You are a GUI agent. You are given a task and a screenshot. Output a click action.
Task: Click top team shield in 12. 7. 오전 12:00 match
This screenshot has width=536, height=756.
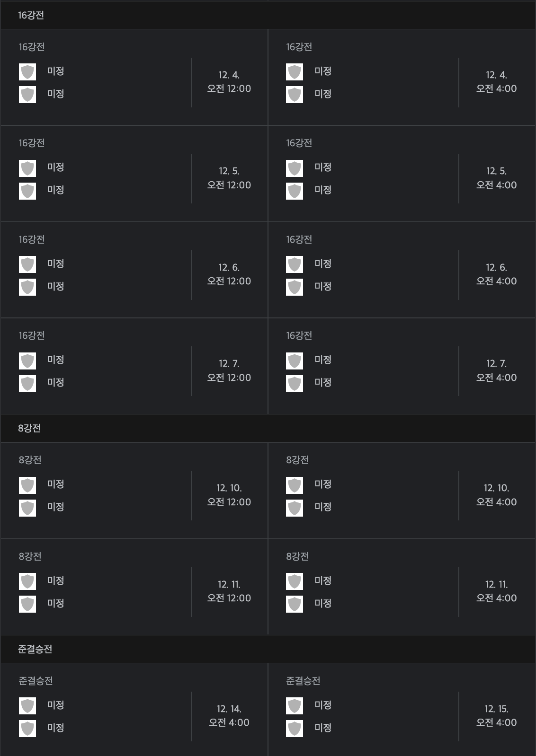point(27,360)
